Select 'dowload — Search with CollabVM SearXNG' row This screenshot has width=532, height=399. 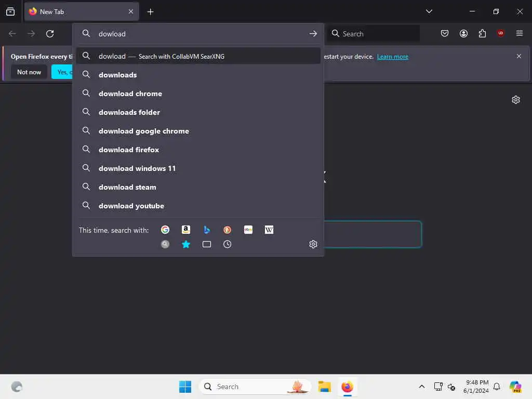[198, 56]
